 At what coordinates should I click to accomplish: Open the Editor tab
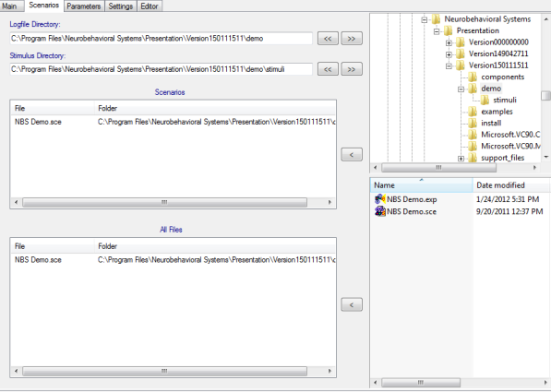click(150, 6)
